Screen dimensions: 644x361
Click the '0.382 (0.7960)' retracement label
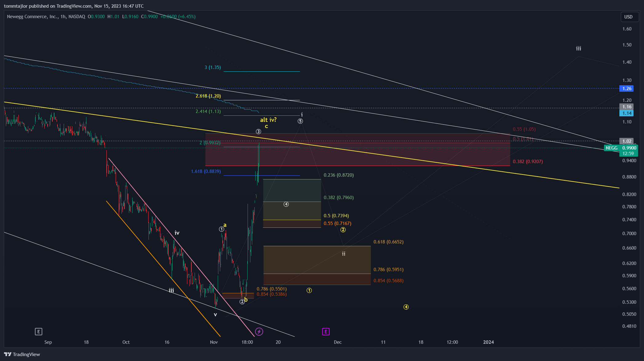click(x=339, y=198)
